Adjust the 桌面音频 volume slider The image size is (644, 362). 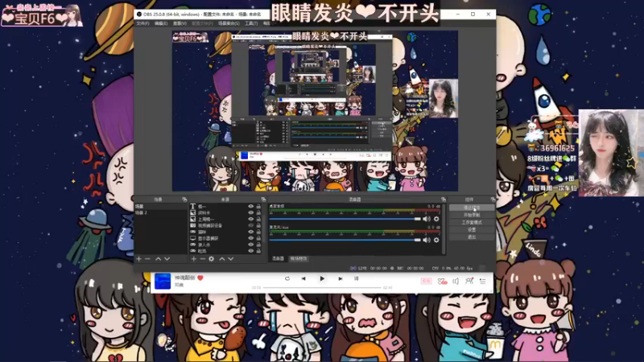click(345, 219)
